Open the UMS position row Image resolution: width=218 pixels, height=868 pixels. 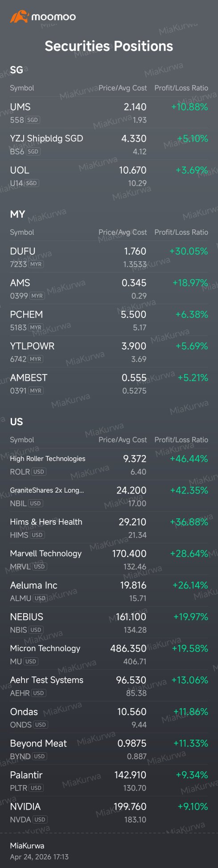(x=109, y=113)
